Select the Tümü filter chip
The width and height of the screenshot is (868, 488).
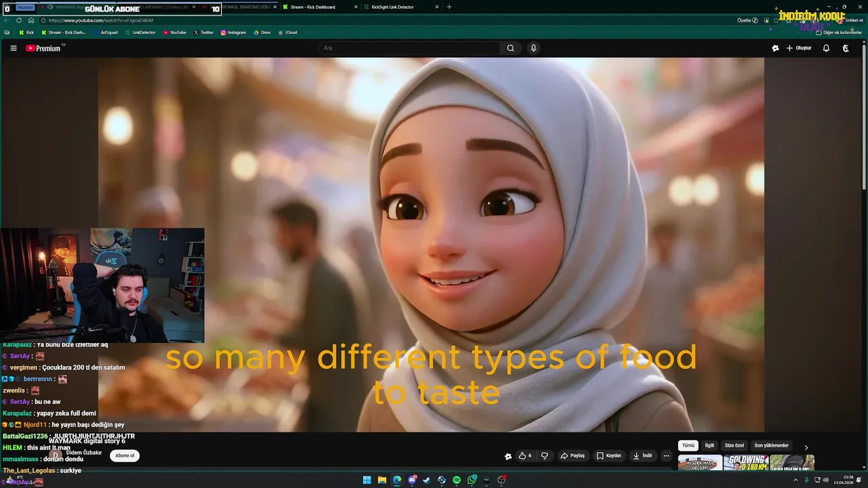click(x=688, y=445)
